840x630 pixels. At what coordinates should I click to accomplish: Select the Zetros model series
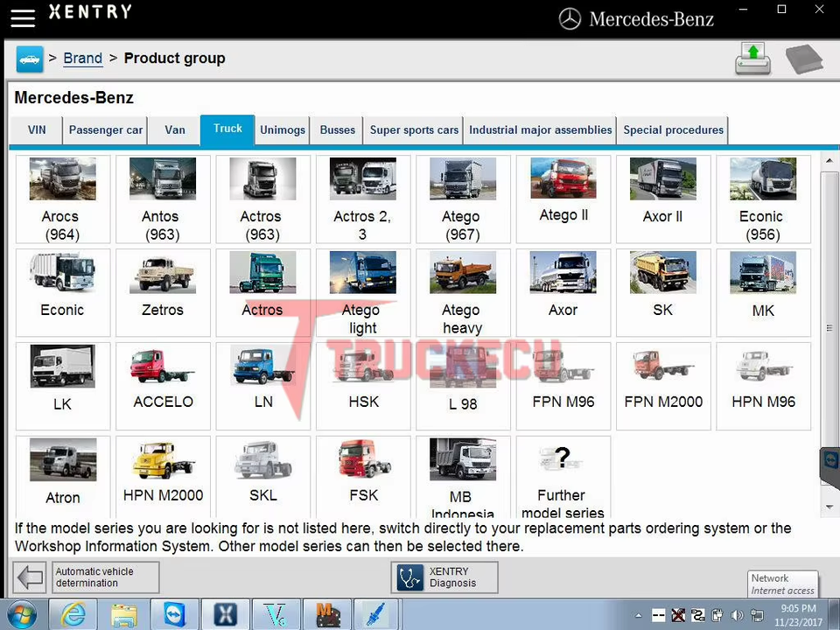point(163,292)
